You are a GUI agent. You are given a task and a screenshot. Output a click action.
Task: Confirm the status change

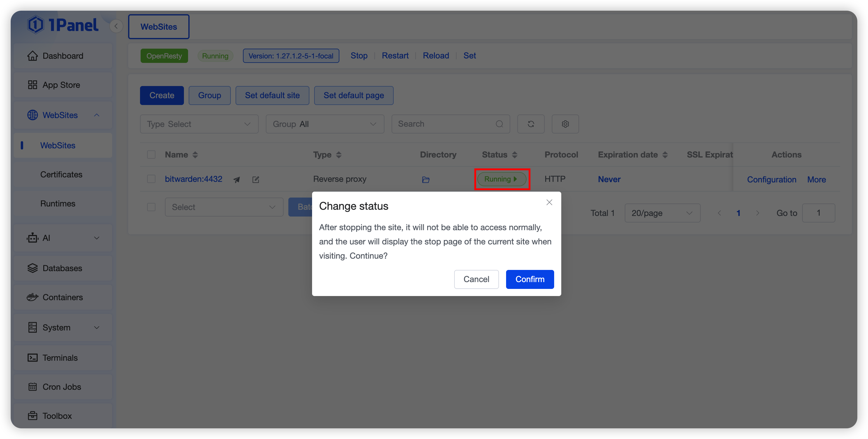pos(530,279)
